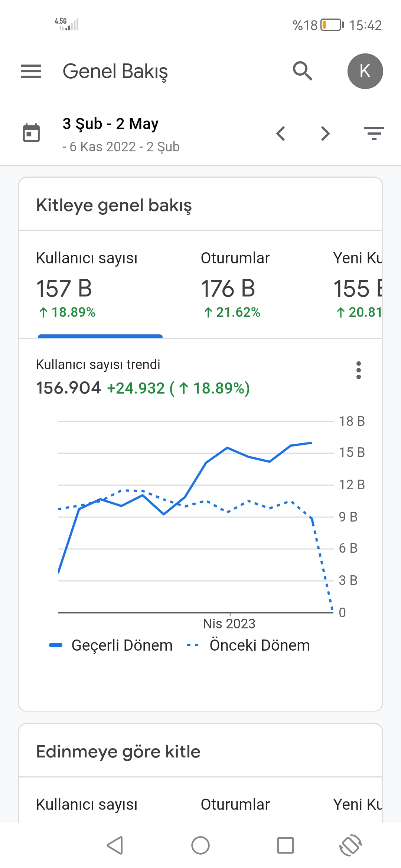The image size is (401, 868).
Task: Tap the Android home circle button
Action: pyautogui.click(x=200, y=845)
